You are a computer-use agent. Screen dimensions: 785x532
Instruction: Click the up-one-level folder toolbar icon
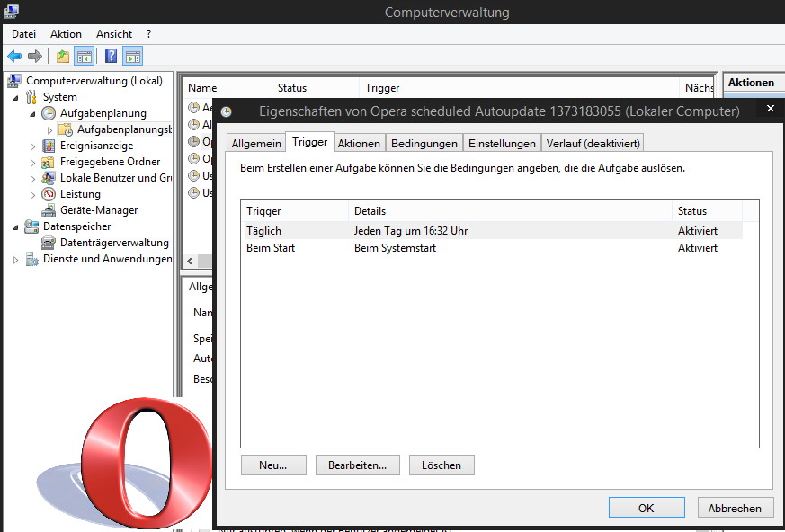click(x=63, y=56)
